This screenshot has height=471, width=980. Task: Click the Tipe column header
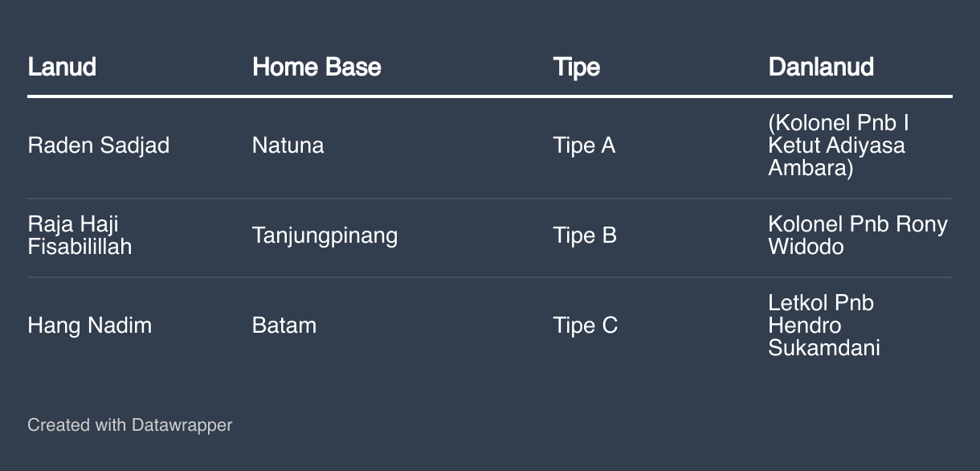(576, 67)
